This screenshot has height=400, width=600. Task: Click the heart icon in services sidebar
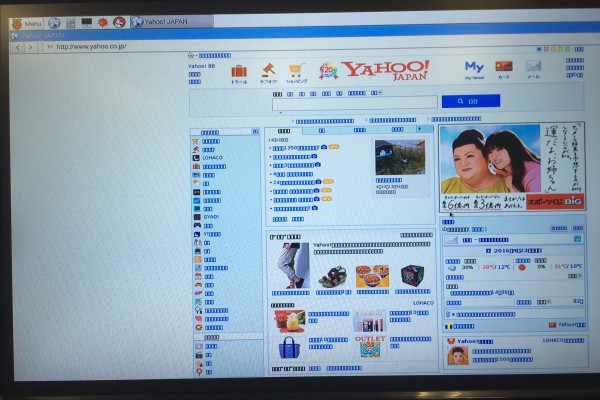coord(198,319)
